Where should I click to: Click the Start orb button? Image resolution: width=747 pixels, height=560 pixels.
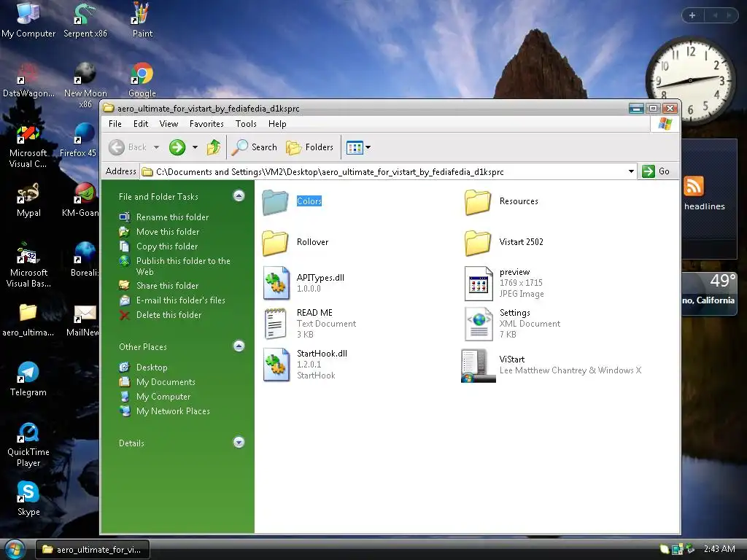(15, 550)
